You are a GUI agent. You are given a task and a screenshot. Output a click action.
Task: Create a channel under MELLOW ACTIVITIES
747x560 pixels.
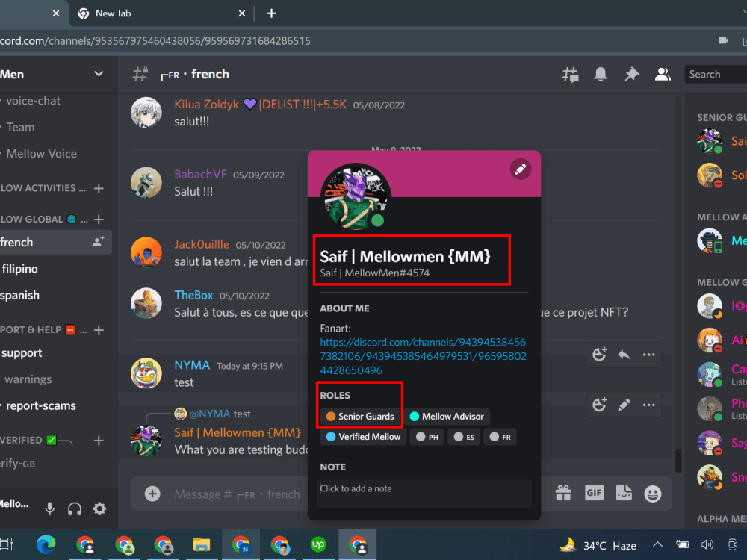98,188
